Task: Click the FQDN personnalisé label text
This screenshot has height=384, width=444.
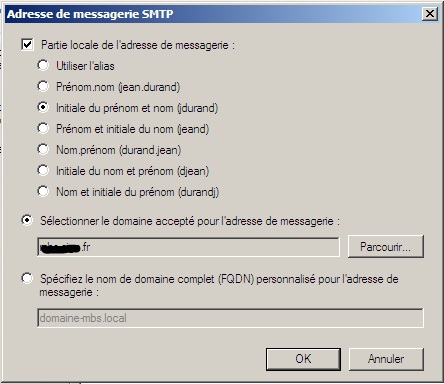Action: click(x=219, y=285)
